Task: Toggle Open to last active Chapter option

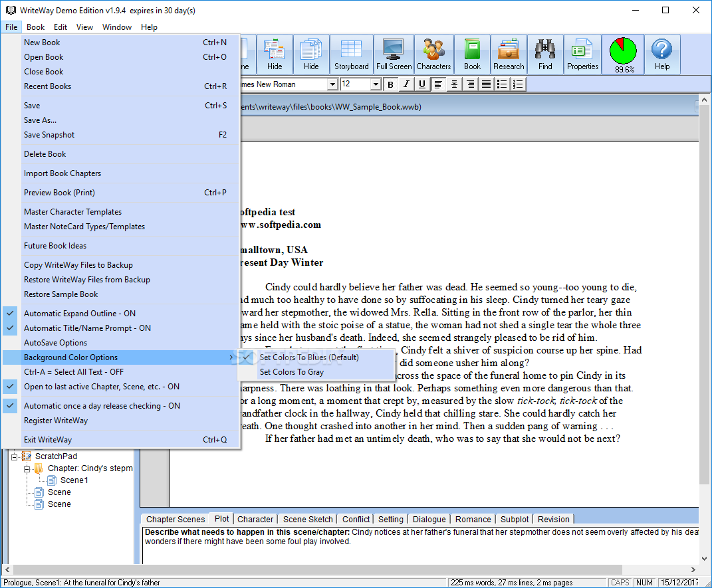Action: point(121,387)
